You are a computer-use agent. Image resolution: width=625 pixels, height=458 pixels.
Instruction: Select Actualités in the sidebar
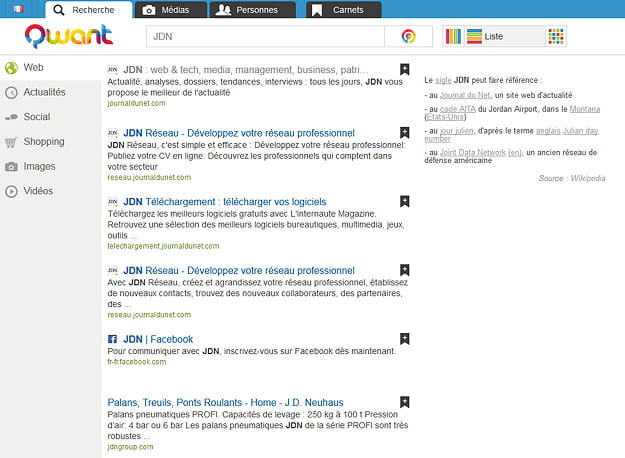[51, 92]
